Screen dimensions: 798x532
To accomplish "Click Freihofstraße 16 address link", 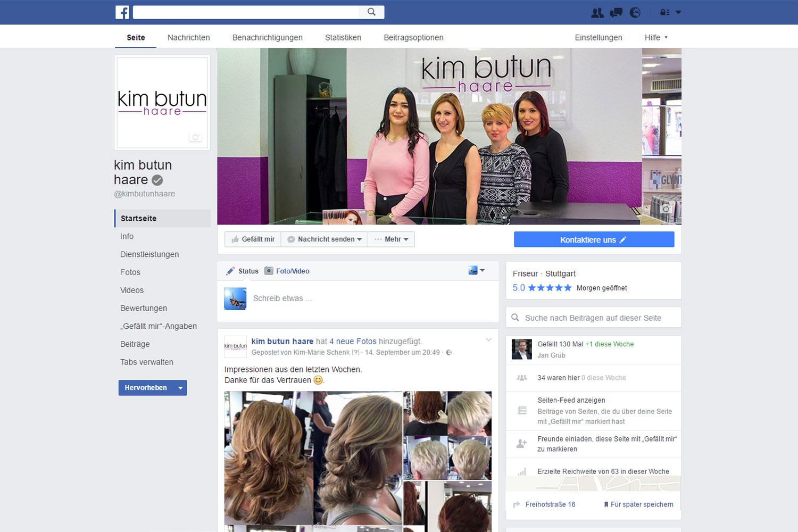I will 550,504.
